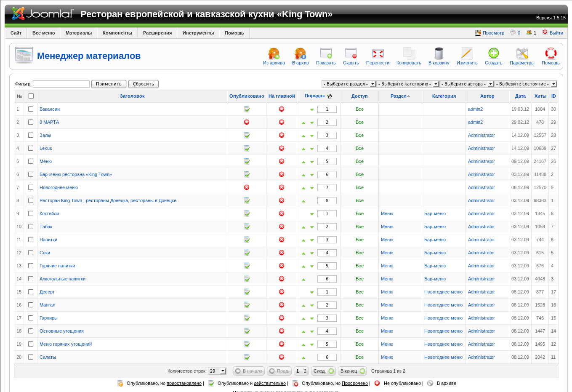Toggle front page status for 'Залы'
Screen dimensions: 572x392
pos(282,135)
